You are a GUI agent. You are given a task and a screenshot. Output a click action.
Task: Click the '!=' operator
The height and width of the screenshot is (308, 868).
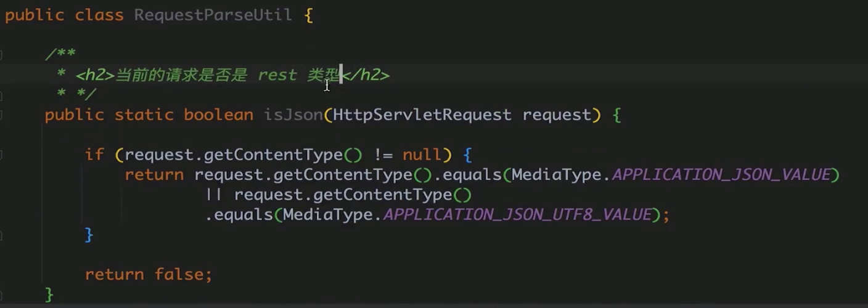383,154
